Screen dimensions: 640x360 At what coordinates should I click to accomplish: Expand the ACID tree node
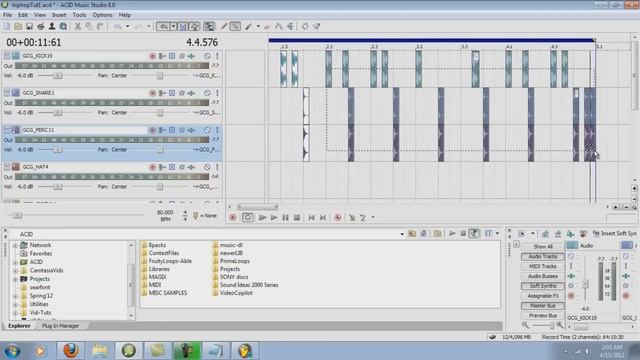point(15,262)
